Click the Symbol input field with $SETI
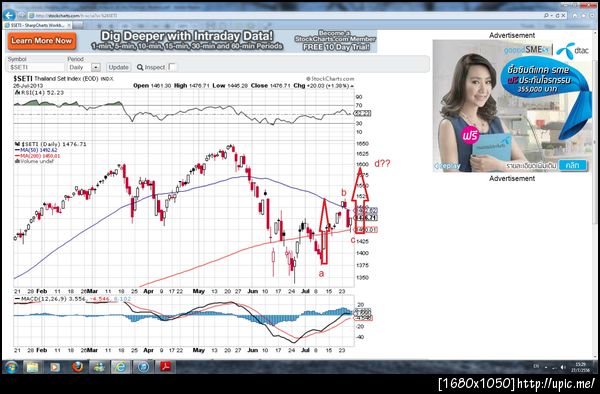 coord(36,67)
